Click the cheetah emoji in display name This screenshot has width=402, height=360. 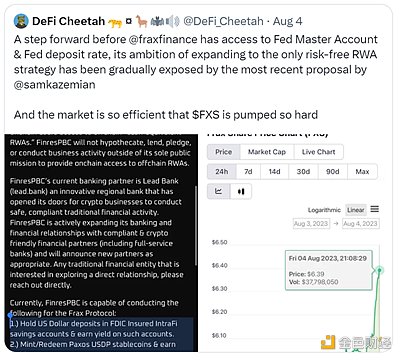[115, 22]
